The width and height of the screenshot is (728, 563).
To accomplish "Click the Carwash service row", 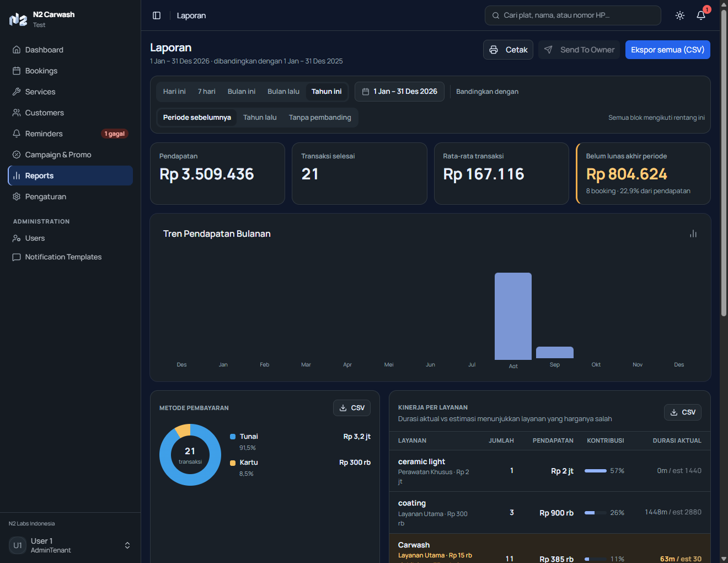I will click(x=550, y=549).
